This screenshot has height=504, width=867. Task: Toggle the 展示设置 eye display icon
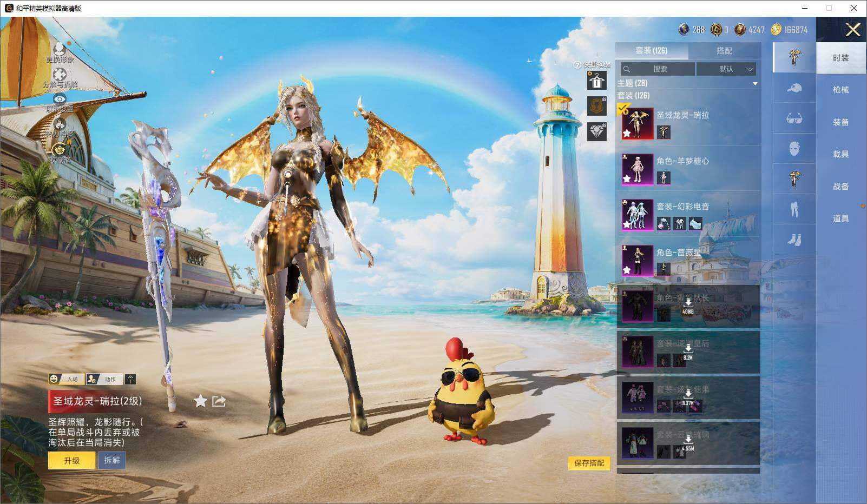coord(60,99)
